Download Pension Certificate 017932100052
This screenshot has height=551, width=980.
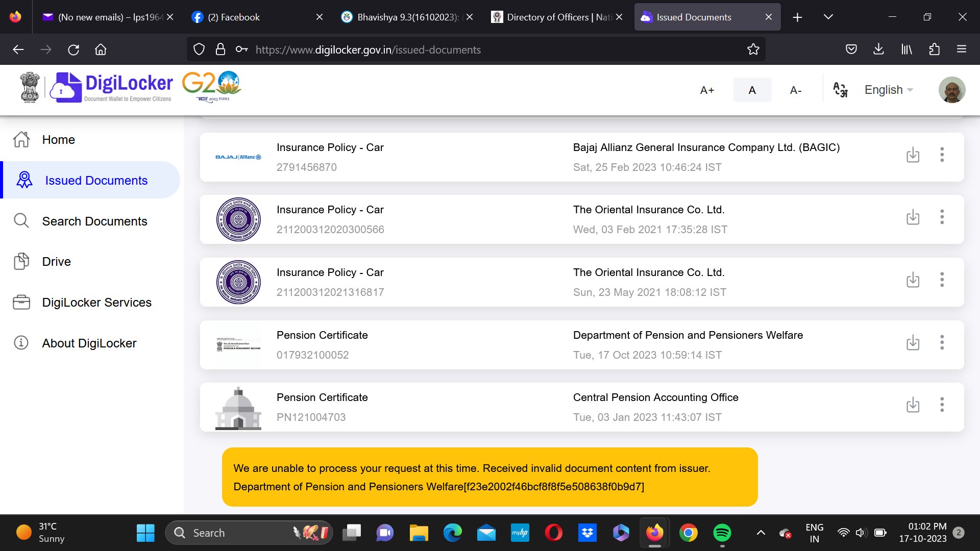(913, 343)
